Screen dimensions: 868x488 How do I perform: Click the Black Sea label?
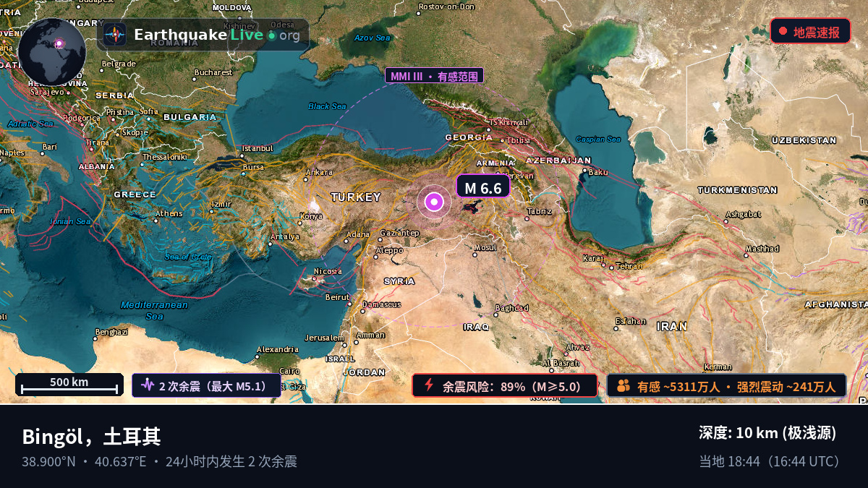328,106
